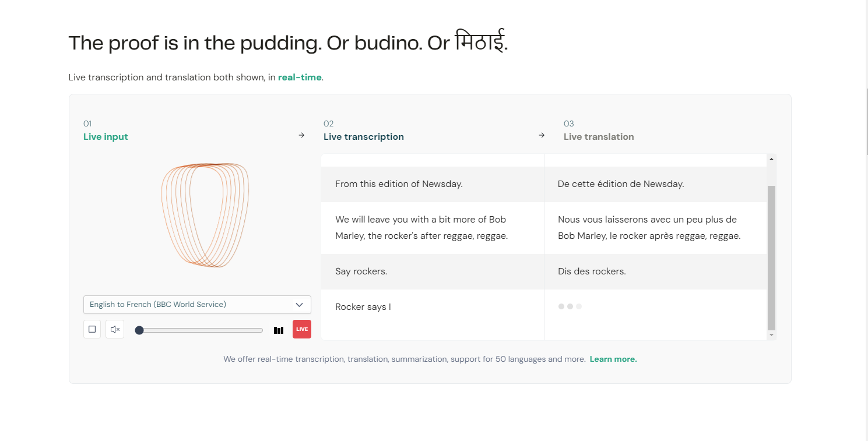The width and height of the screenshot is (868, 441).
Task: Click the audio level bars icon
Action: [x=279, y=330]
